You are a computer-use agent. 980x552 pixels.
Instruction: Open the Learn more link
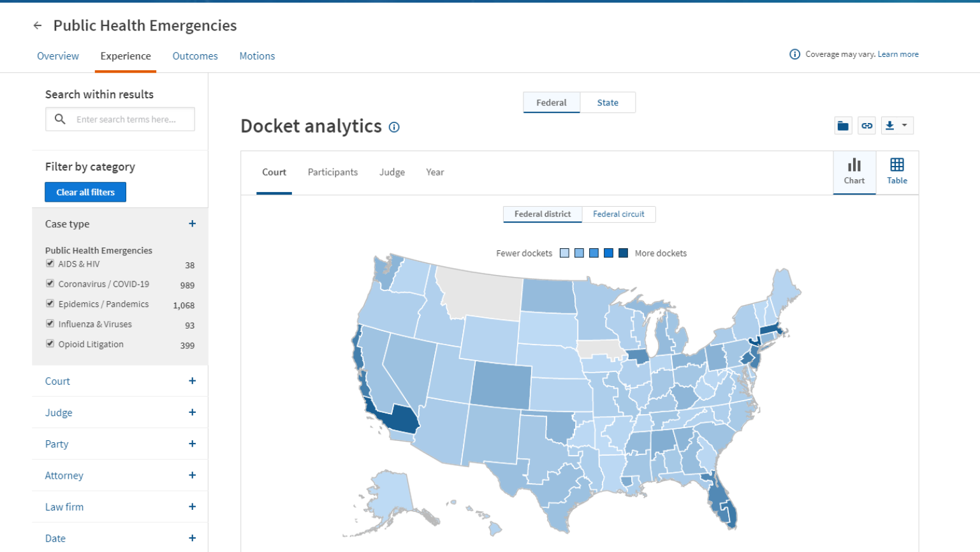pyautogui.click(x=898, y=54)
